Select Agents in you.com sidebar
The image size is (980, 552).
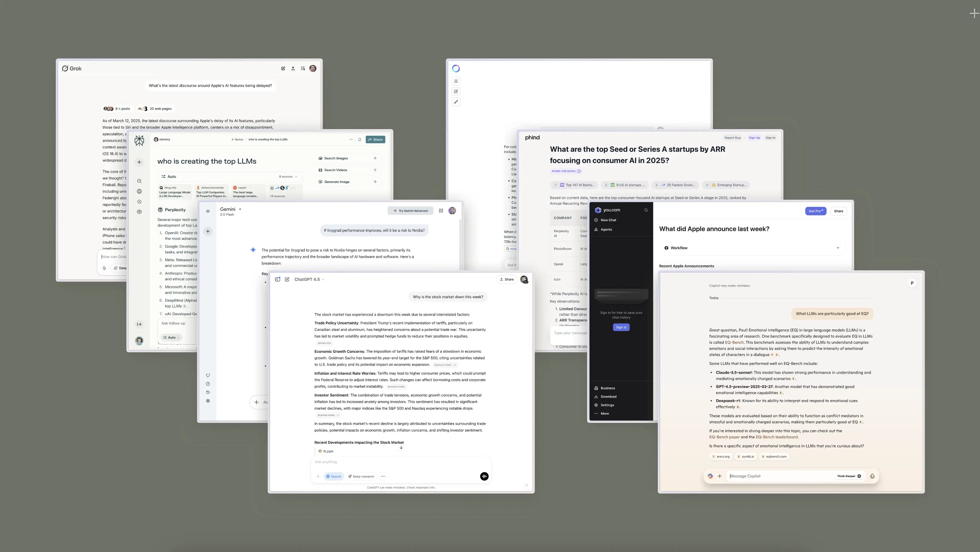[606, 230]
